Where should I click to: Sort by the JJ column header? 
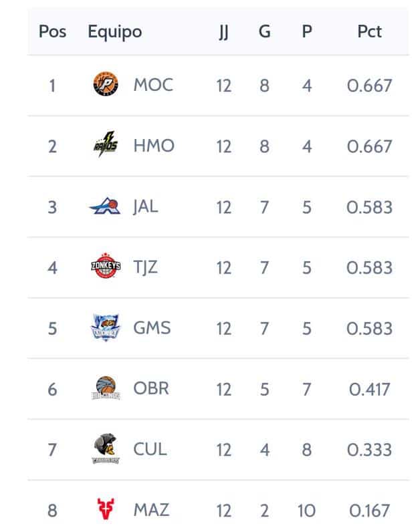(224, 33)
